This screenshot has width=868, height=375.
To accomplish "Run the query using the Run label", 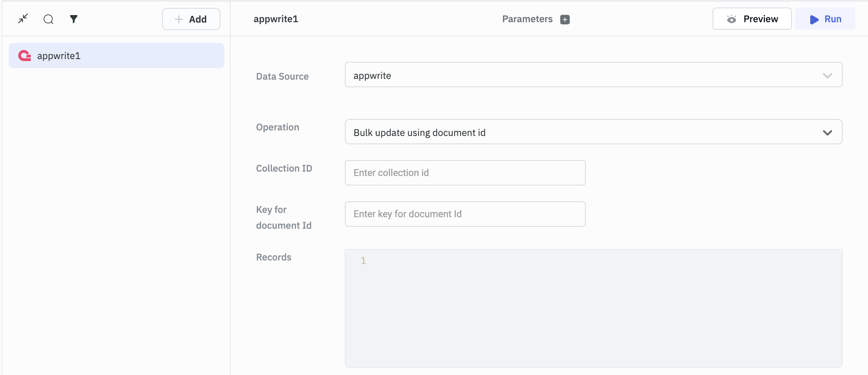I will [x=833, y=19].
